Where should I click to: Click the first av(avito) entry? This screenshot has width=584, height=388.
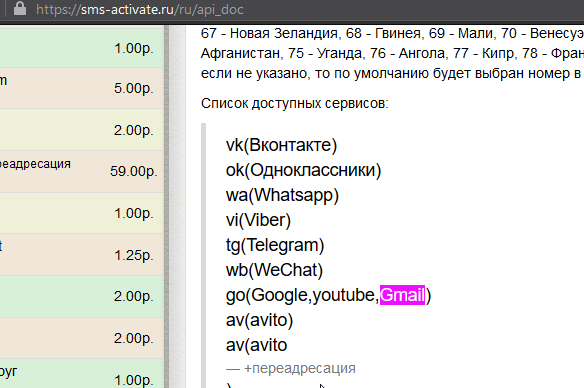pyautogui.click(x=259, y=320)
